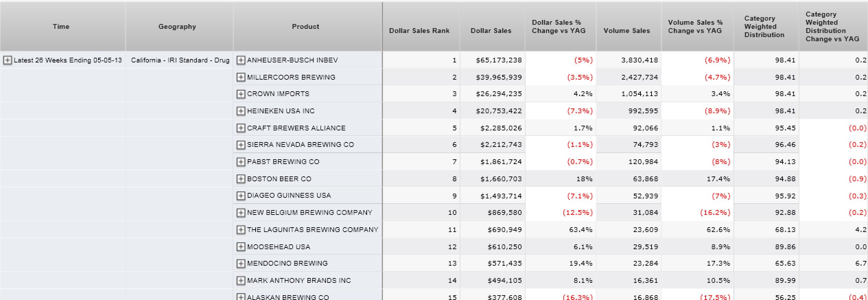Select the (7.3%) dollar change cell

pos(561,111)
